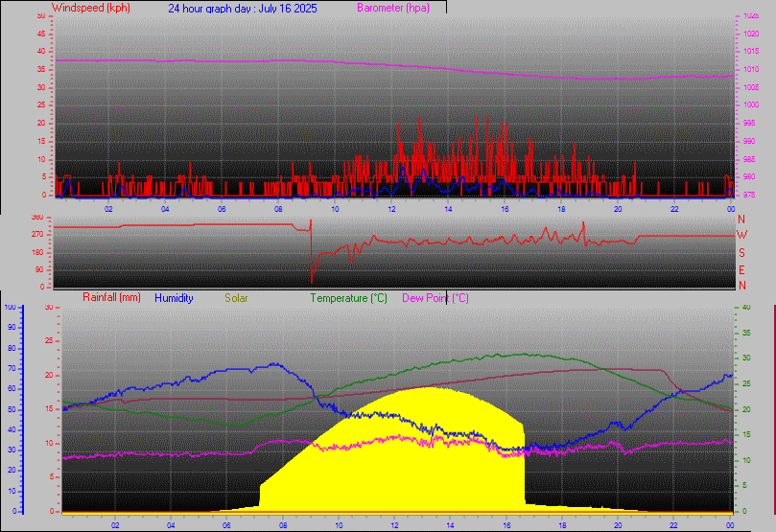Click the 35 value on the temperature axis
The width and height of the screenshot is (776, 532).
(x=746, y=333)
